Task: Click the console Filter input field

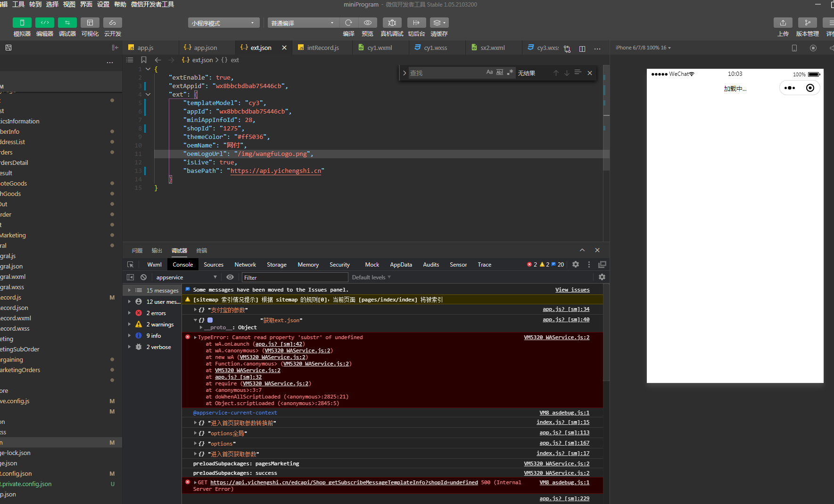Action: pyautogui.click(x=295, y=277)
